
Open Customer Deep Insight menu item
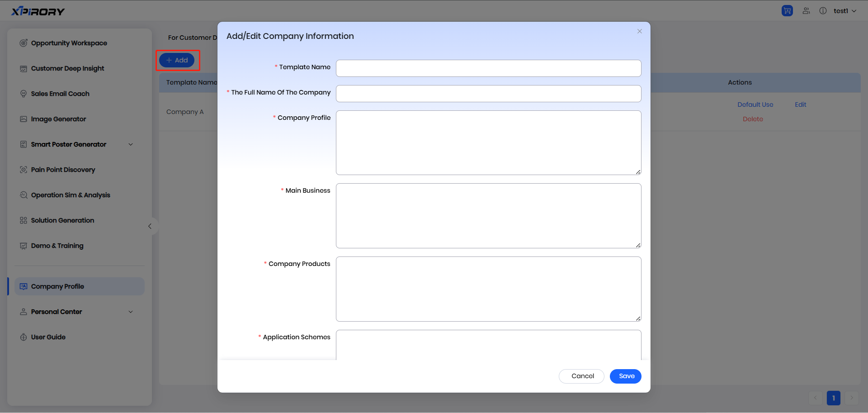[x=67, y=68]
